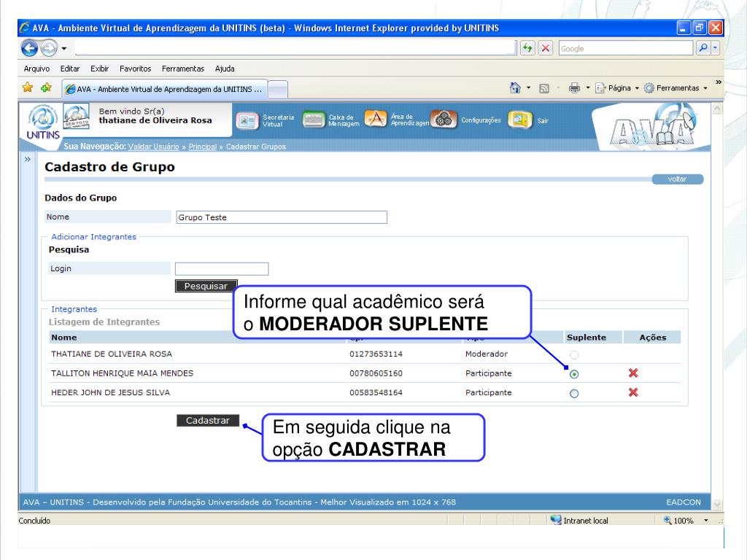Open Configurações gears icon
This screenshot has height=560, width=747.
pos(444,119)
